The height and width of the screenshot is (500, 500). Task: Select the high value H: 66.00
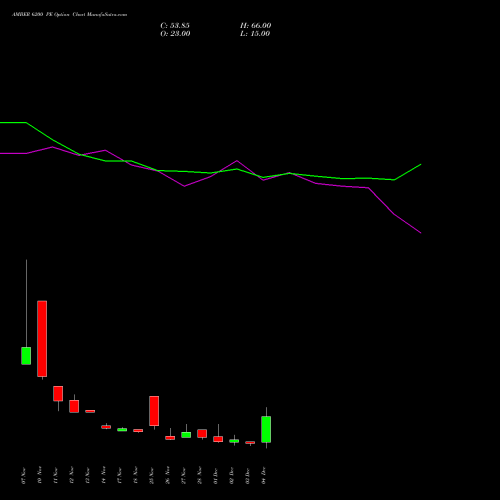click(256, 26)
